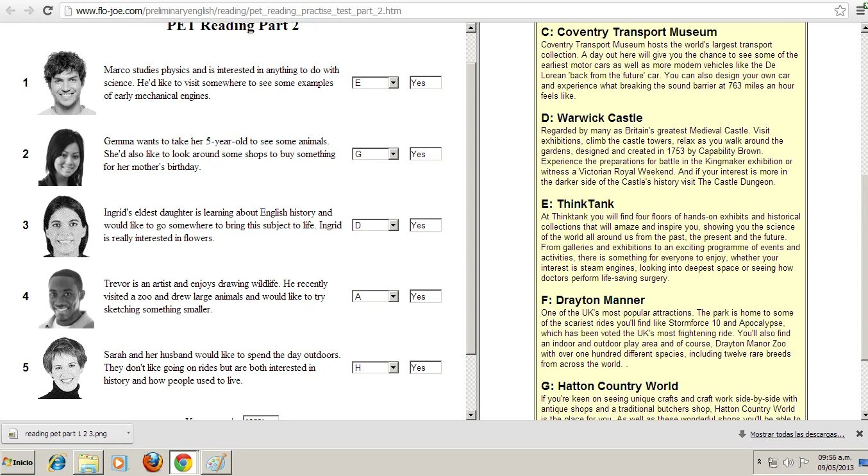
Task: Open the Action Center flag icon
Action: (803, 463)
